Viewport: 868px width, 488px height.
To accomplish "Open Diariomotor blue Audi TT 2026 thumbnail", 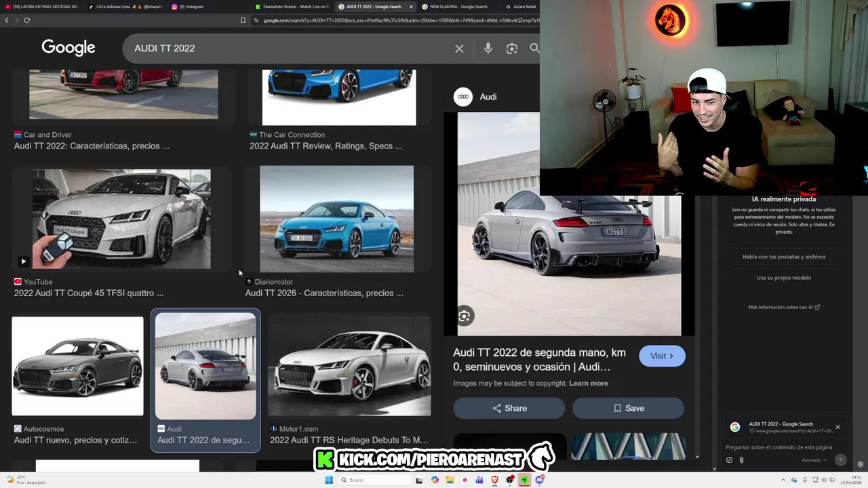I will tap(336, 219).
